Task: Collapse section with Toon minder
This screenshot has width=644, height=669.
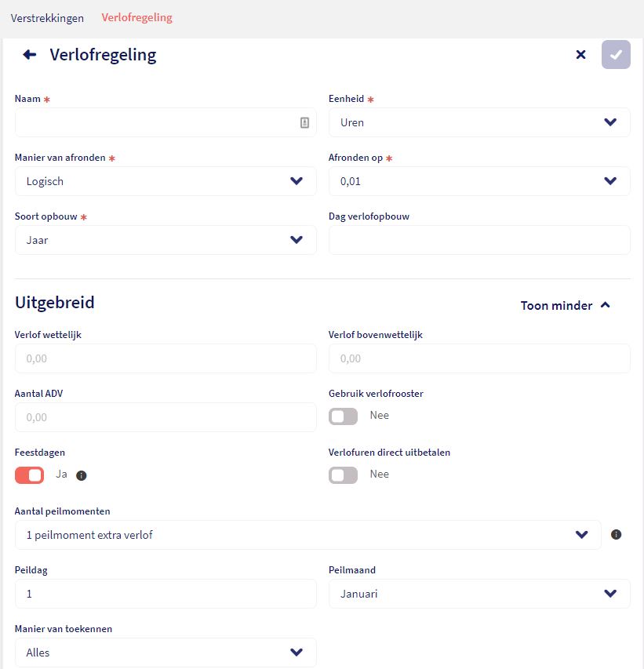Action: [565, 306]
